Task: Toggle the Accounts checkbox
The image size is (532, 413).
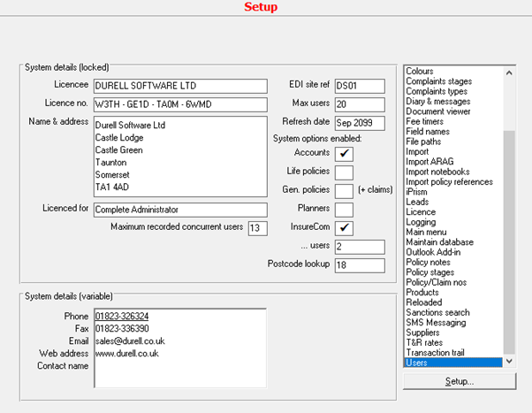Action: pyautogui.click(x=344, y=154)
